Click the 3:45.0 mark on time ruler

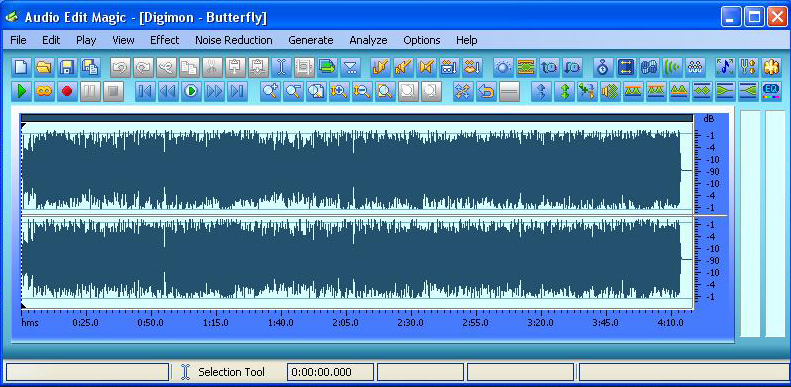pyautogui.click(x=605, y=323)
